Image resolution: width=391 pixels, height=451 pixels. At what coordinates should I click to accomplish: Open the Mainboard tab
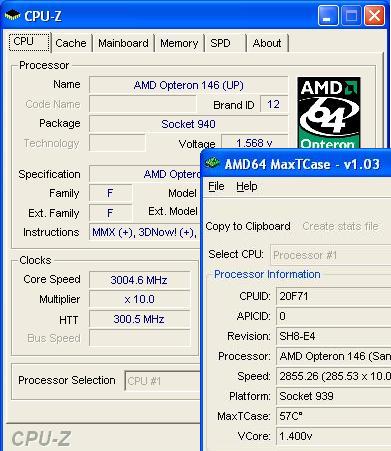[x=123, y=43]
